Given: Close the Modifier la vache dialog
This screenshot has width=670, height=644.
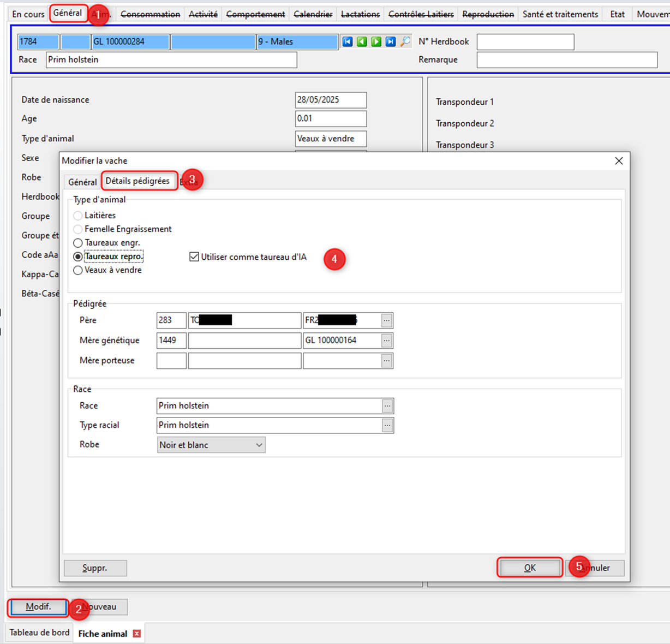Looking at the screenshot, I should coord(619,161).
